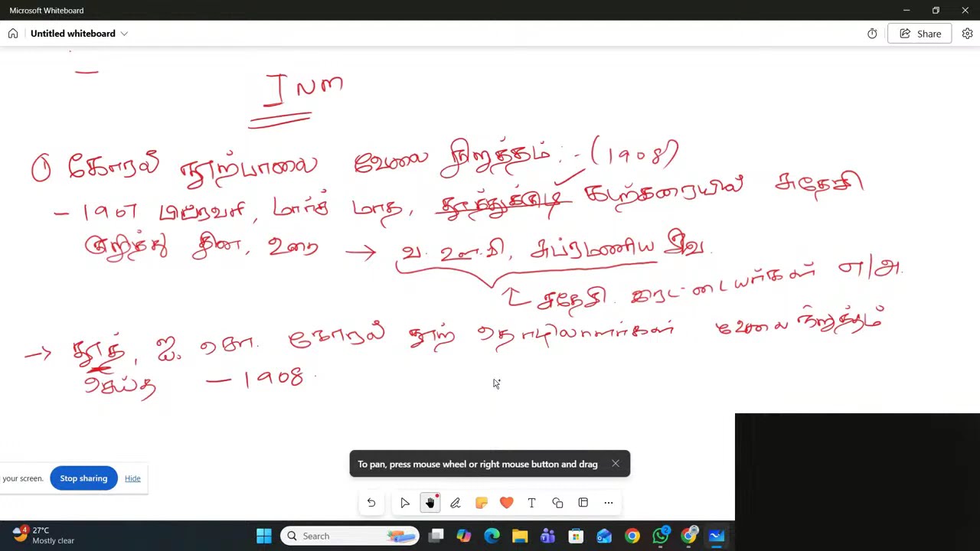Click Stop sharing button
980x551 pixels.
point(83,478)
